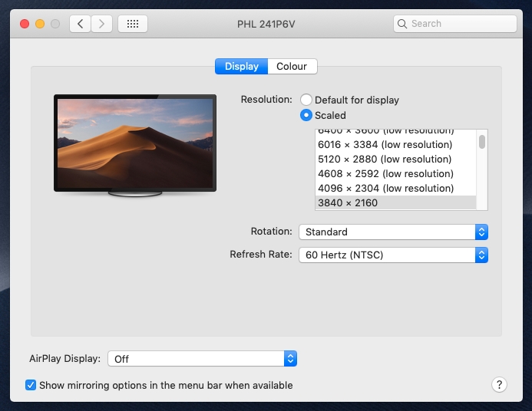Go back with the left chevron button
This screenshot has width=532, height=411.
80,24
